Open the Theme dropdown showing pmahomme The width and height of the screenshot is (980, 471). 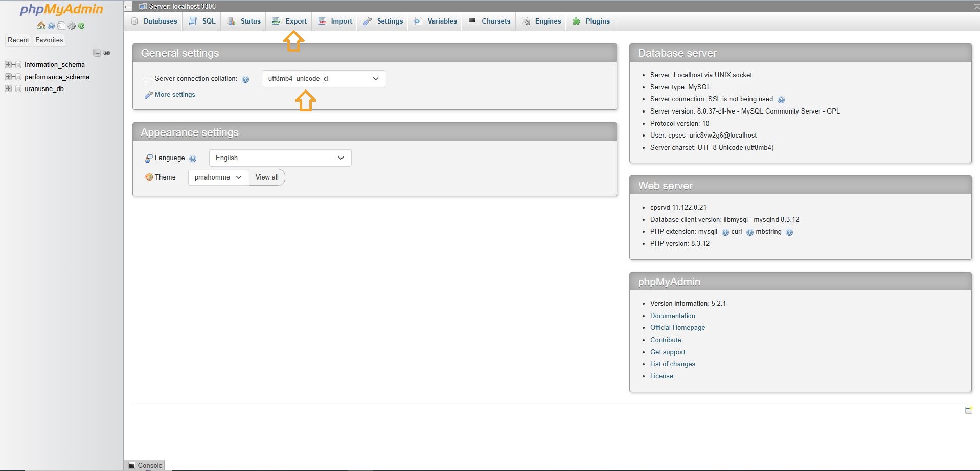tap(218, 177)
